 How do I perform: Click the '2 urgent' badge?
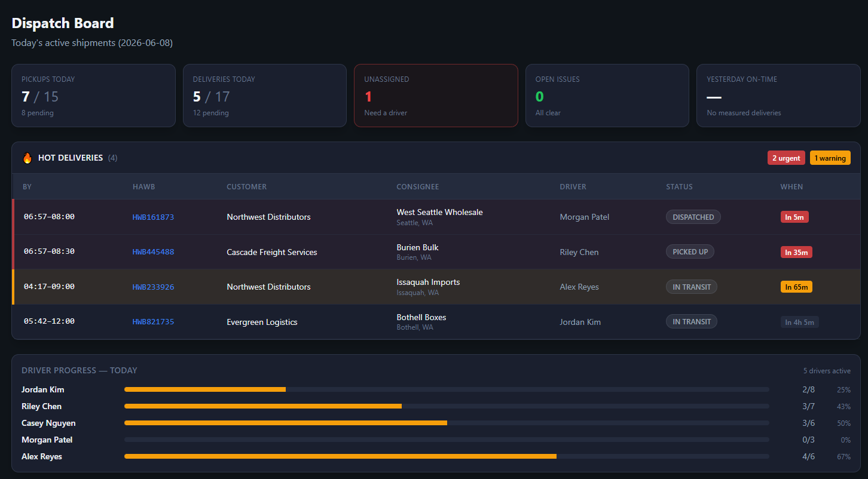point(786,158)
